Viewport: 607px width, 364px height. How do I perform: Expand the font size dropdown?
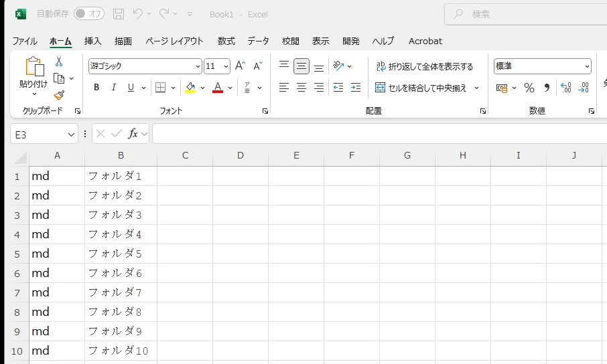tap(226, 66)
